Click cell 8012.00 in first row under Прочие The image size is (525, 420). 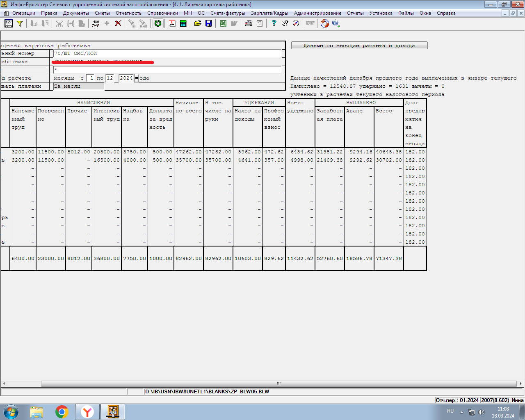click(x=79, y=152)
